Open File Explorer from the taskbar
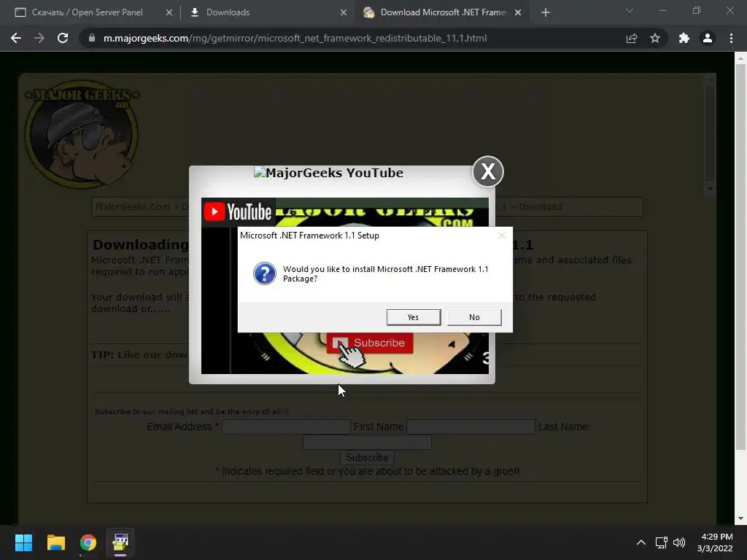747x560 pixels. click(x=55, y=542)
